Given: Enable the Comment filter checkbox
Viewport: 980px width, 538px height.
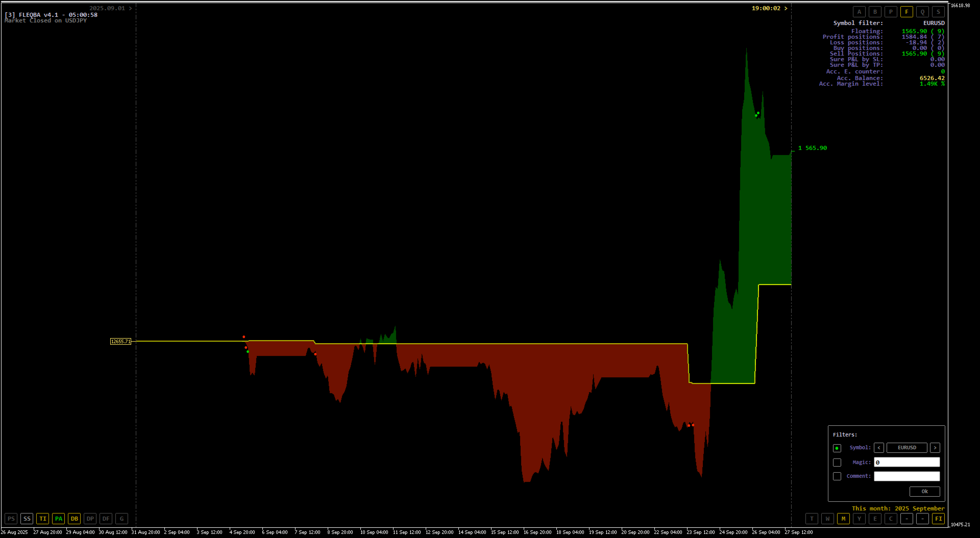Looking at the screenshot, I should coord(837,476).
